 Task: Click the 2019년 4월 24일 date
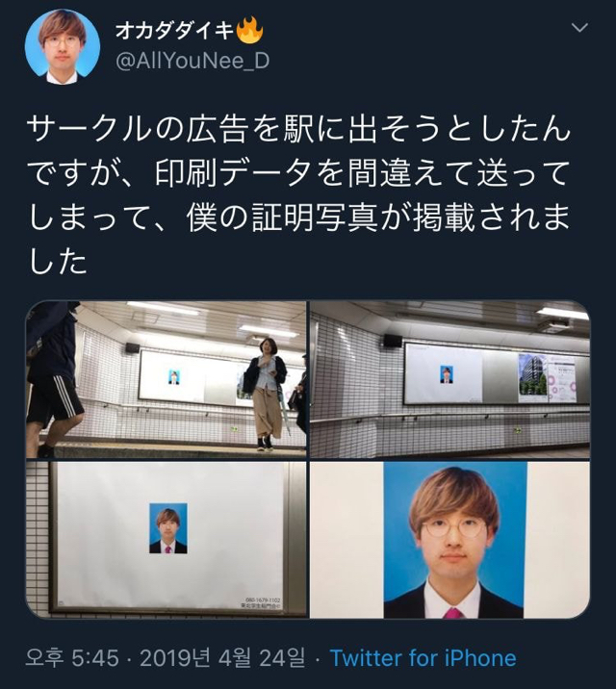pos(222,658)
